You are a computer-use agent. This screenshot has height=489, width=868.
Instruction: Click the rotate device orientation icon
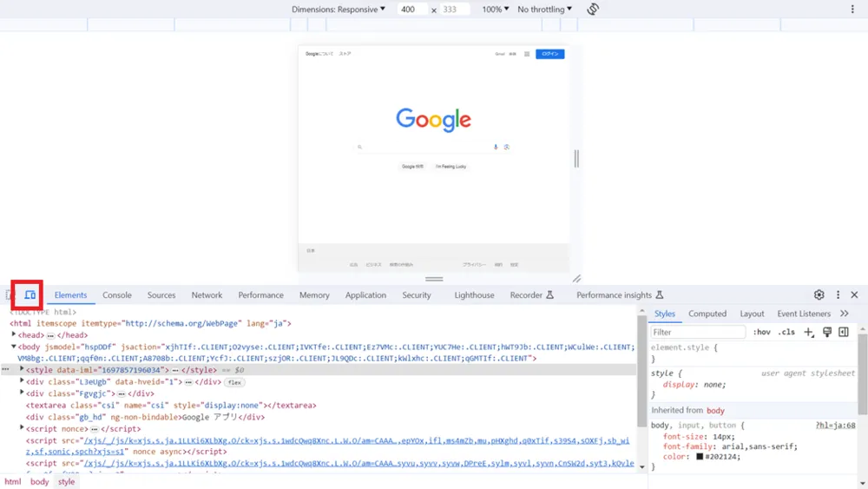(593, 9)
